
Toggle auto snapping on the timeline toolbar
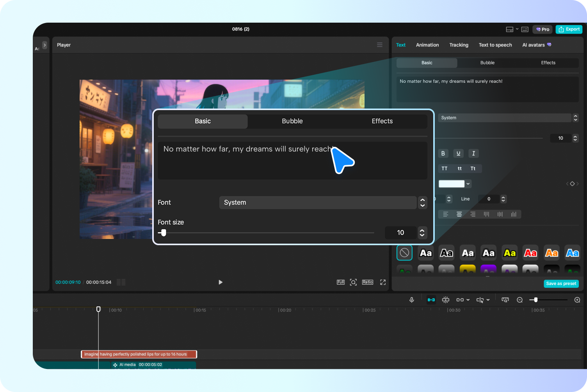446,300
